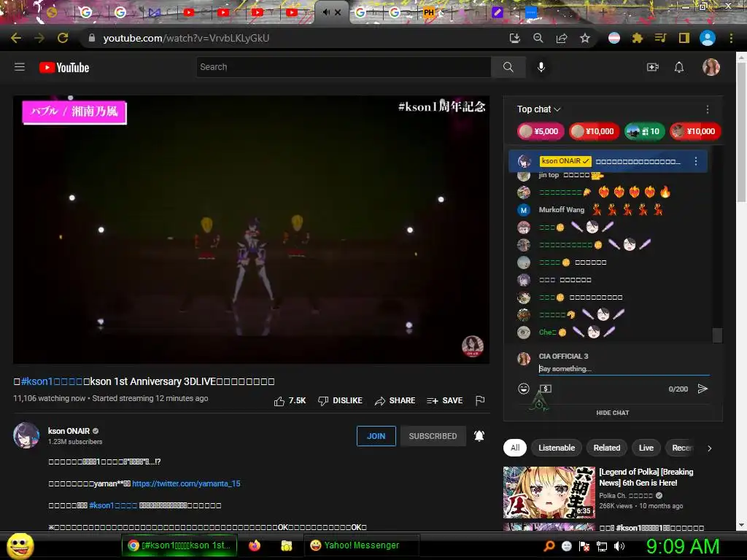The image size is (747, 560).
Task: Bookmark this page with star icon
Action: tap(585, 38)
